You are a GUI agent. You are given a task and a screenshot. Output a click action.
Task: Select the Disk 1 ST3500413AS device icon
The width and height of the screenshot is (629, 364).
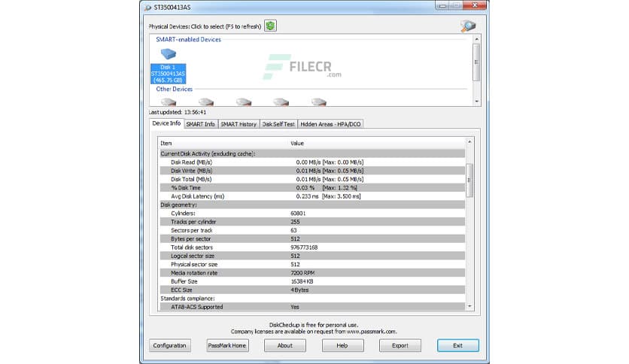[168, 66]
